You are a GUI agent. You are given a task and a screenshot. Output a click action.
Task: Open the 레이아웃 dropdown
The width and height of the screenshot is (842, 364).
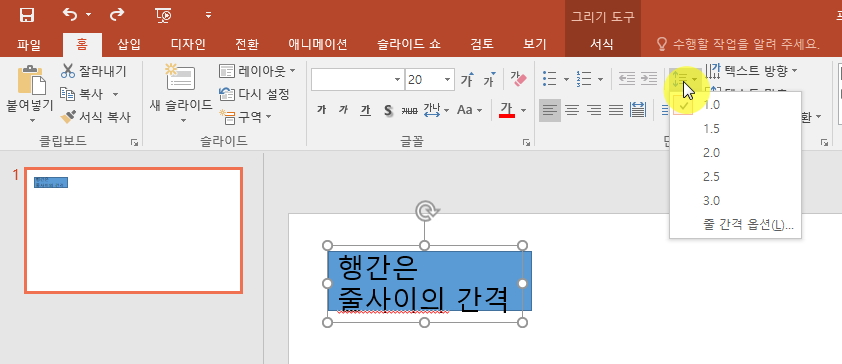tap(258, 71)
